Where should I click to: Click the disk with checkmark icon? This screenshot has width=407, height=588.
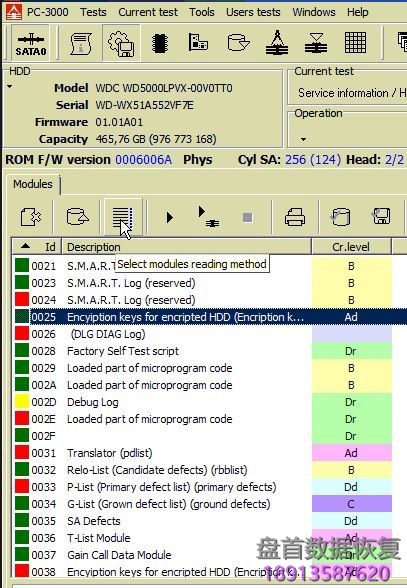coord(341,217)
